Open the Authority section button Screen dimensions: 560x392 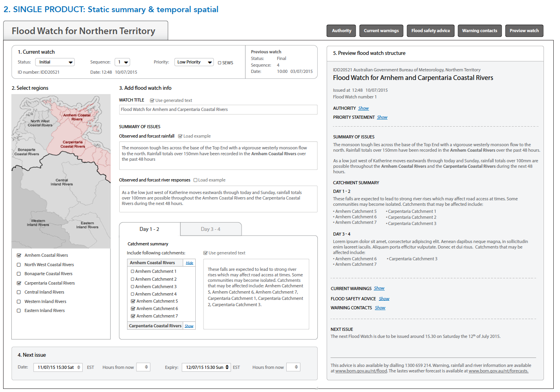pos(341,31)
